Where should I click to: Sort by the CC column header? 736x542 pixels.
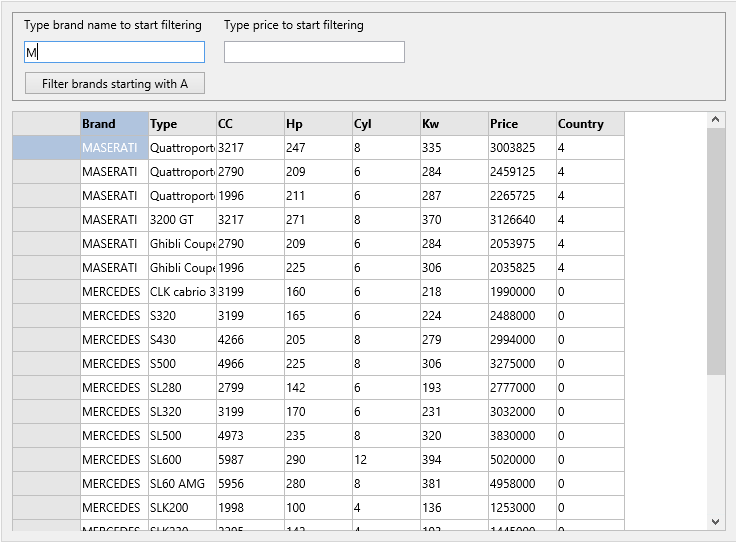(x=251, y=124)
